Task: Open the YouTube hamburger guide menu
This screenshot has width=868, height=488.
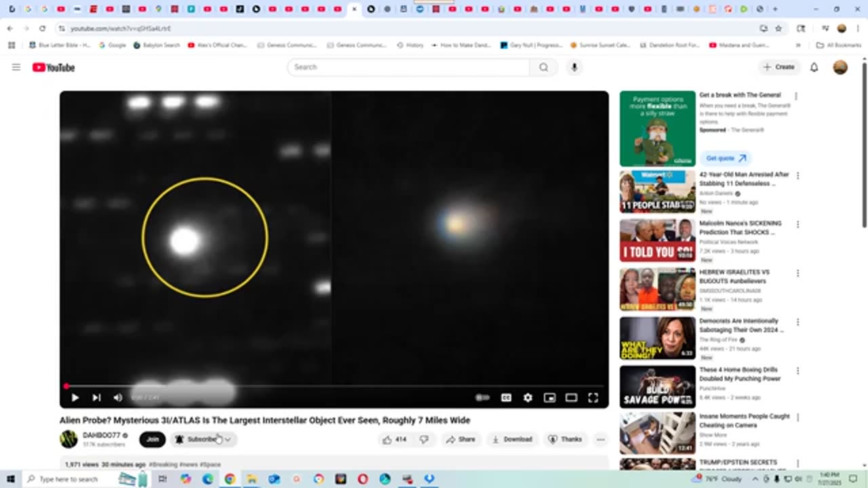Action: point(16,67)
